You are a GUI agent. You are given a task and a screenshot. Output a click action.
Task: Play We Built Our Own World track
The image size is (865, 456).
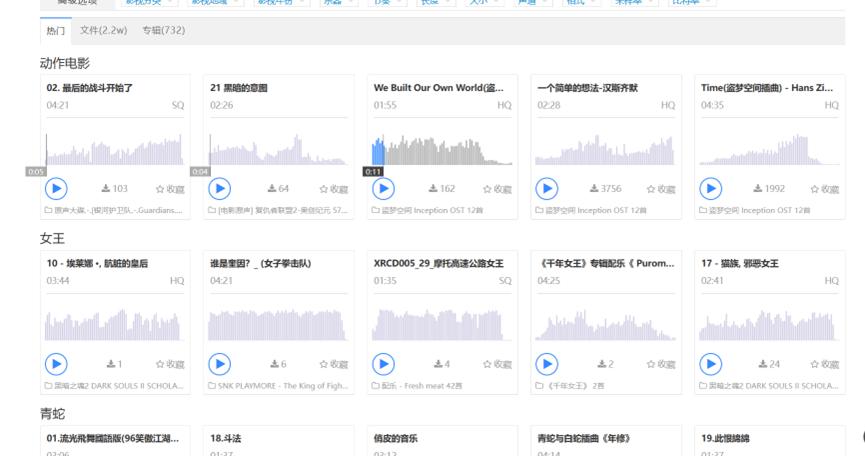click(x=383, y=189)
